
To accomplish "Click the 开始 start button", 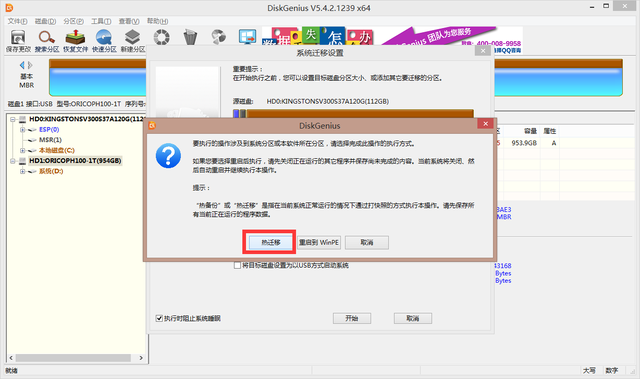I will (x=352, y=318).
